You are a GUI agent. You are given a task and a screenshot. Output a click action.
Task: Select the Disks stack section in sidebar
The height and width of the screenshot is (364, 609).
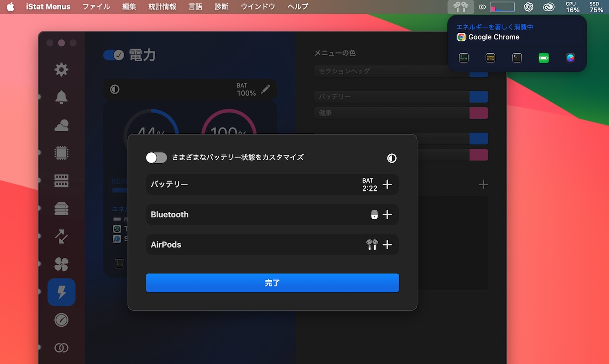click(61, 208)
